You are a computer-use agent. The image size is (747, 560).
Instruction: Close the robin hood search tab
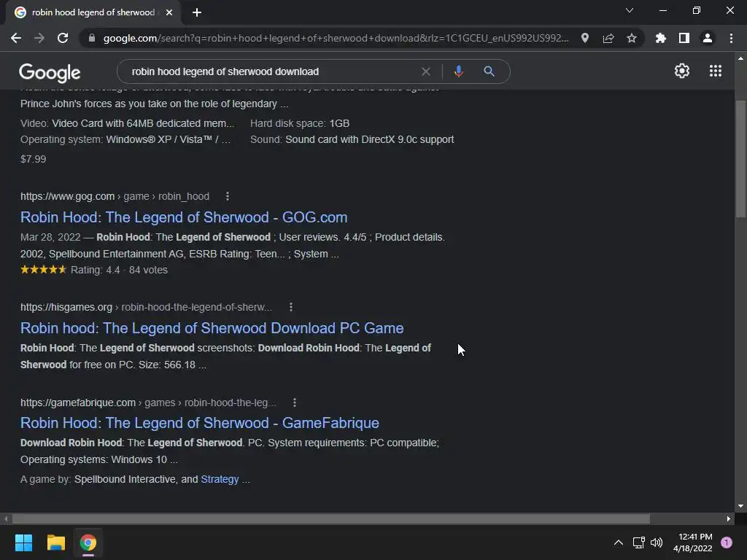169,12
